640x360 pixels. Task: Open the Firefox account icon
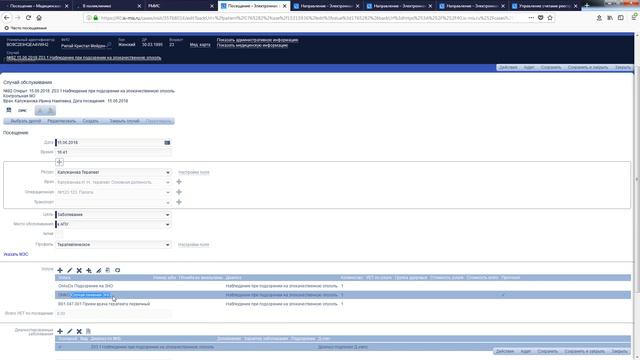coord(599,18)
